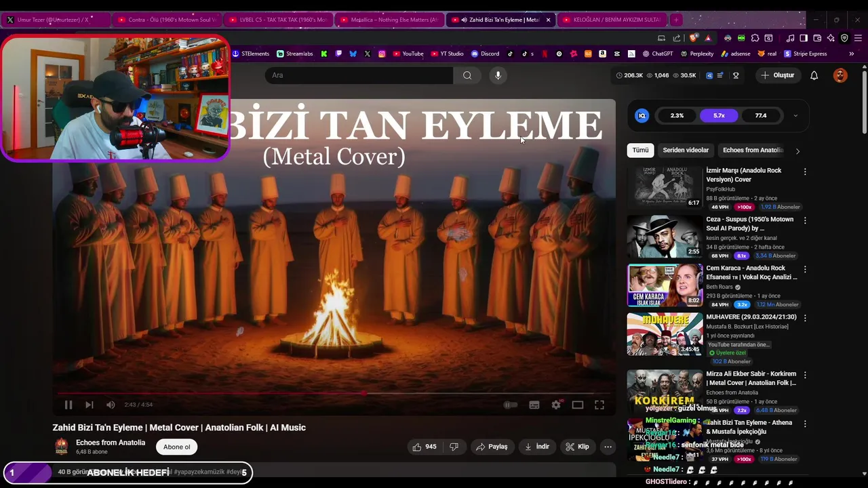Image resolution: width=868 pixels, height=488 pixels.
Task: Open the account avatar menu
Action: click(840, 75)
